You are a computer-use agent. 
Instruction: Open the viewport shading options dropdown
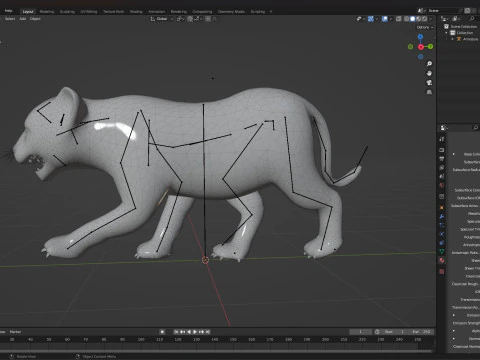[x=431, y=19]
